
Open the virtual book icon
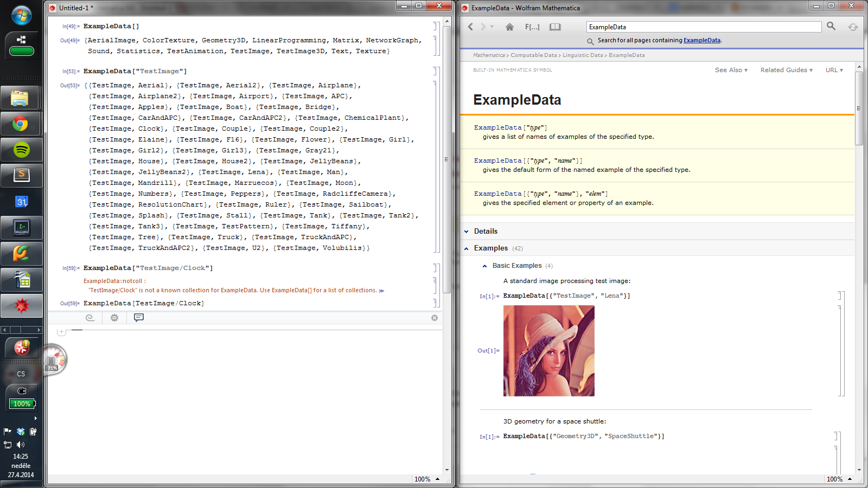[555, 27]
